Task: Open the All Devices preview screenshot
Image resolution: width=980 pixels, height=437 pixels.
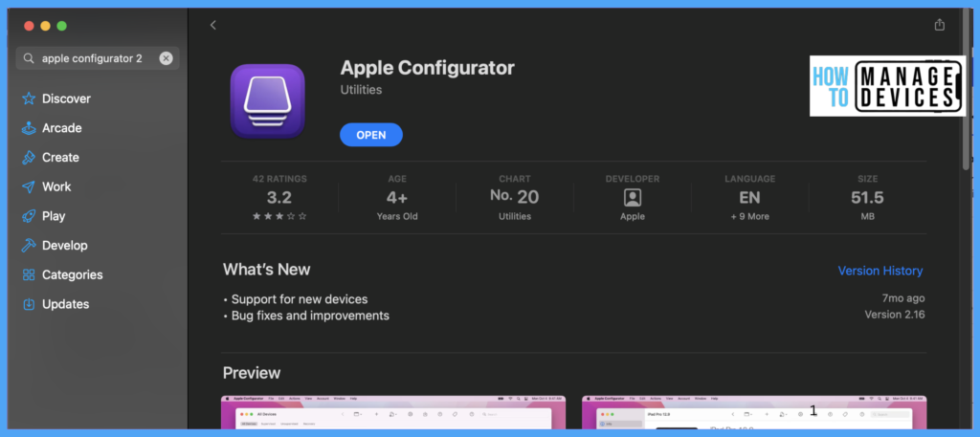Action: click(393, 412)
